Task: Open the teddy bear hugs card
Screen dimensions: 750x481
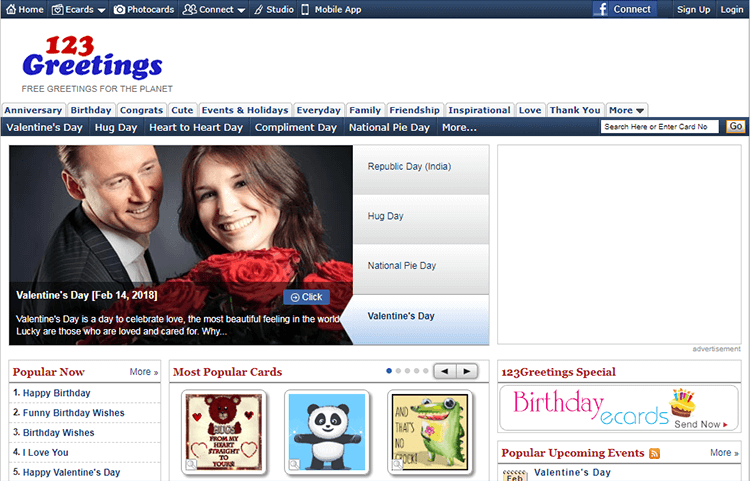Action: coord(224,432)
